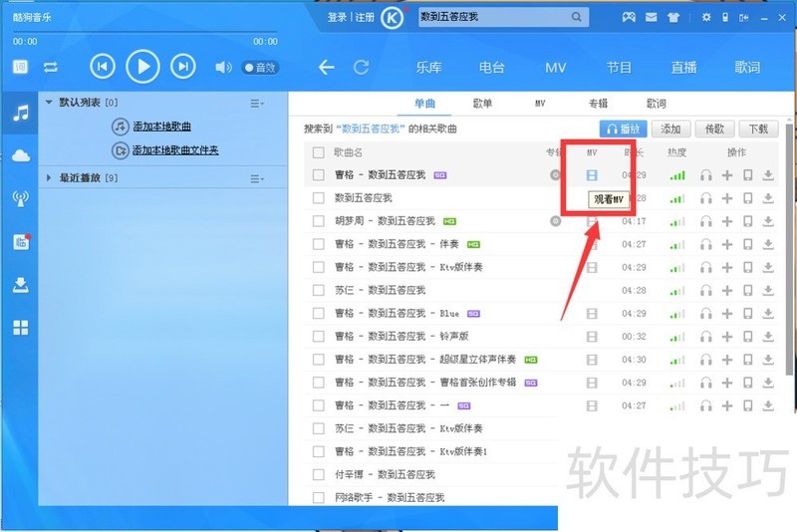Screen dimensions: 797x532
Task: Open the radio antenna sidebar icon
Action: pos(20,198)
